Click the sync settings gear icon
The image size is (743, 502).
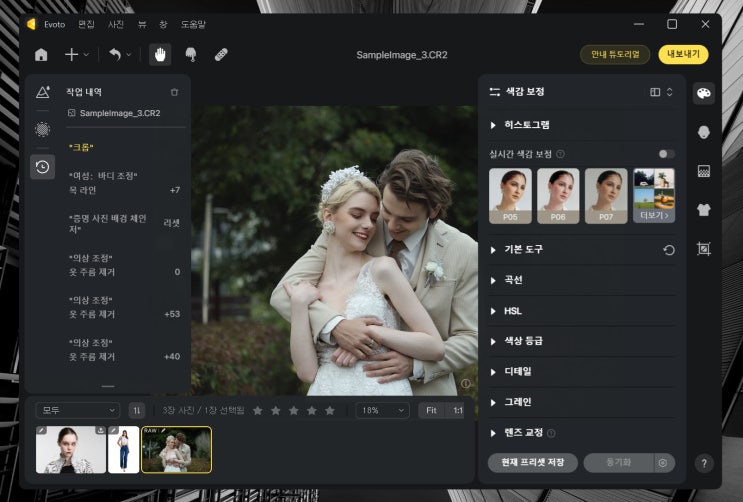[663, 463]
